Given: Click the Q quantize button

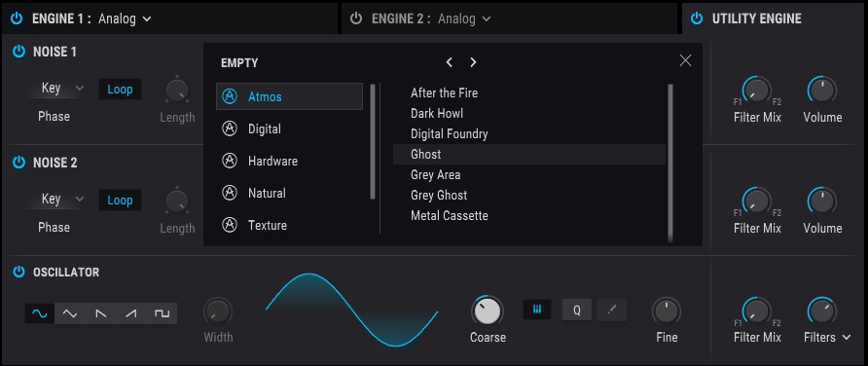Looking at the screenshot, I should pos(577,311).
